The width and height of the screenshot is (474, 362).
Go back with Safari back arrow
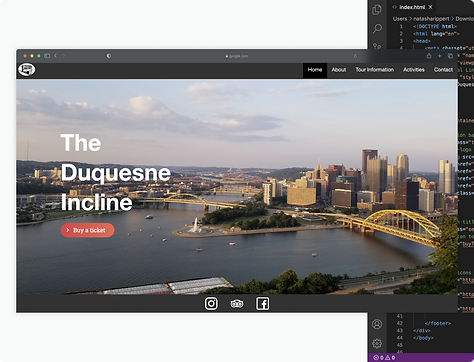(56, 56)
